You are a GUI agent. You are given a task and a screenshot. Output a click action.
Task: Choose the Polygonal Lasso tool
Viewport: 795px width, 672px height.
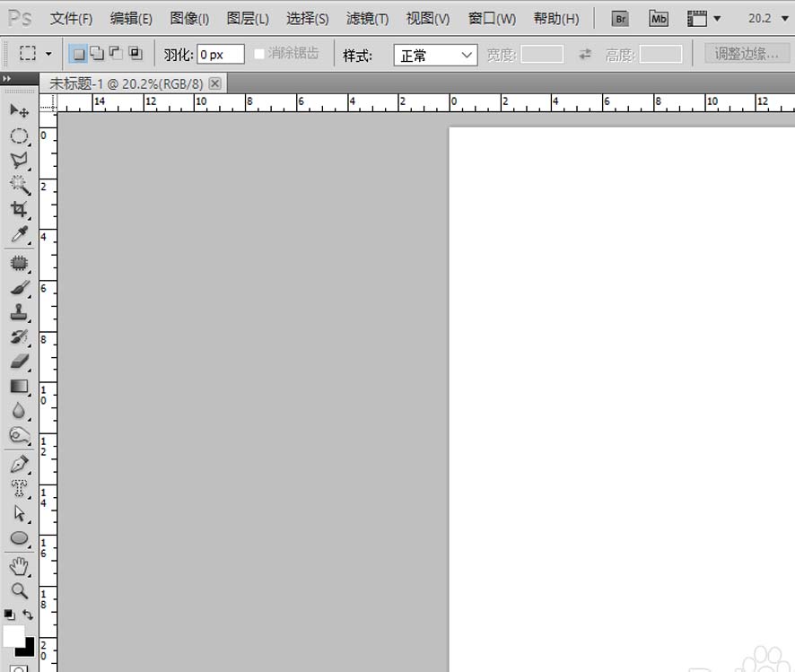20,160
